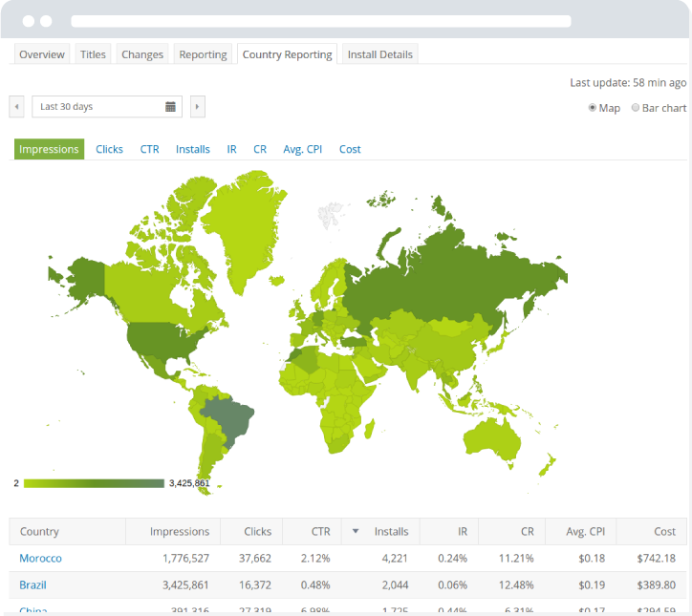Switch to the Overview tab
This screenshot has height=616, width=692.
pos(42,54)
